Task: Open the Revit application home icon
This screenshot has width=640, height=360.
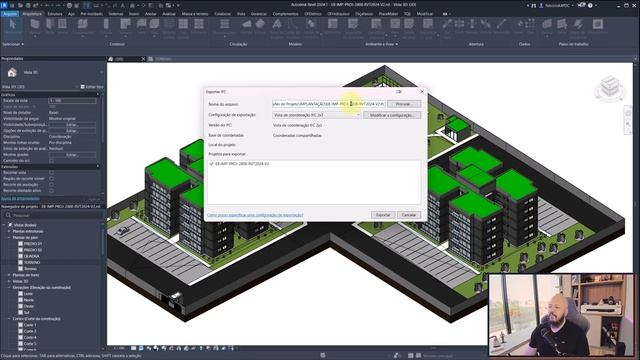Action: 4,5
